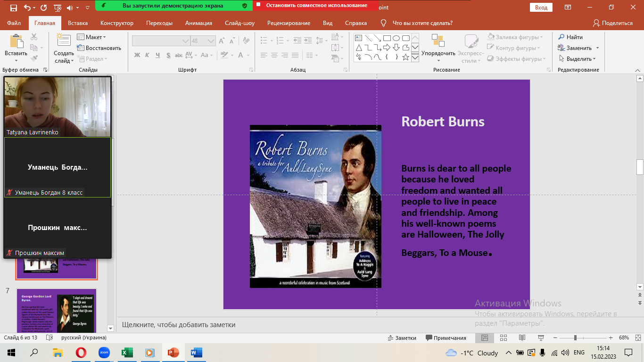
Task: Click the Undo arrow in quick access toolbar
Action: tap(27, 8)
